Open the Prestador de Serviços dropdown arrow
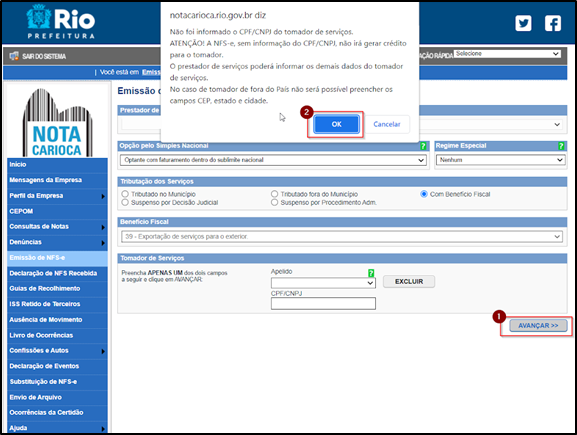The width and height of the screenshot is (577, 435). [x=557, y=124]
